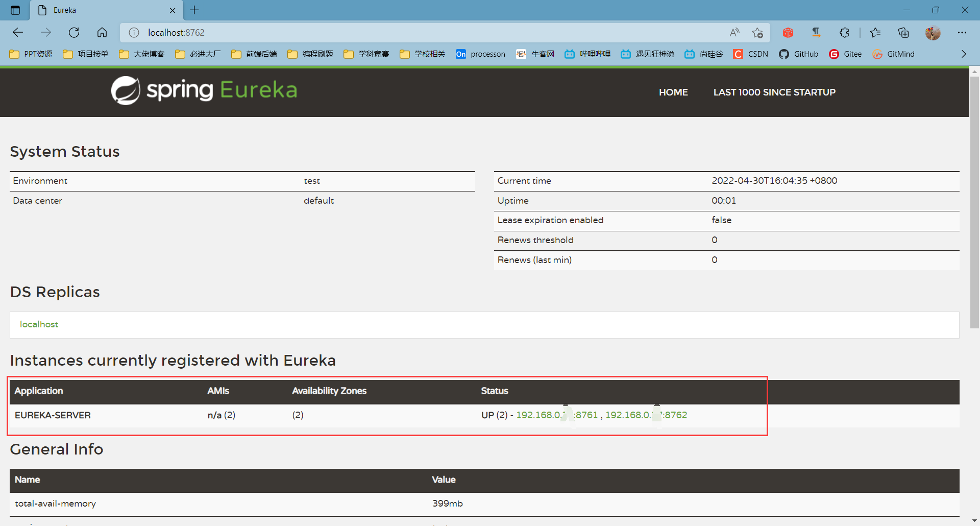
Task: Click the vertical scrollbar thumb
Action: pyautogui.click(x=974, y=202)
